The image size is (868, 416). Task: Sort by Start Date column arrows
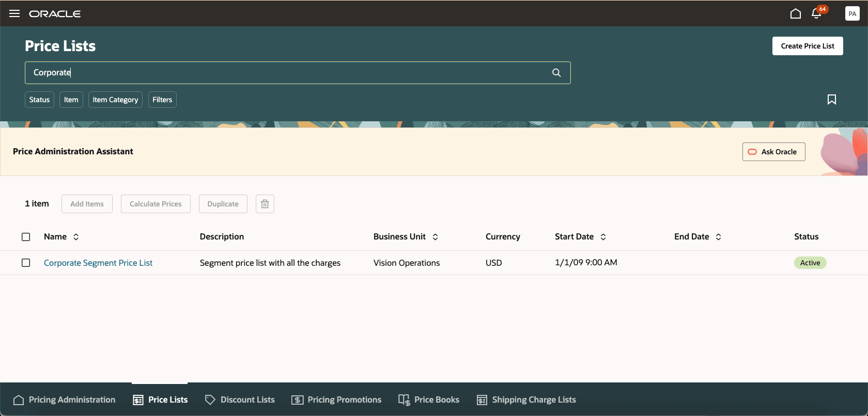[x=603, y=237]
